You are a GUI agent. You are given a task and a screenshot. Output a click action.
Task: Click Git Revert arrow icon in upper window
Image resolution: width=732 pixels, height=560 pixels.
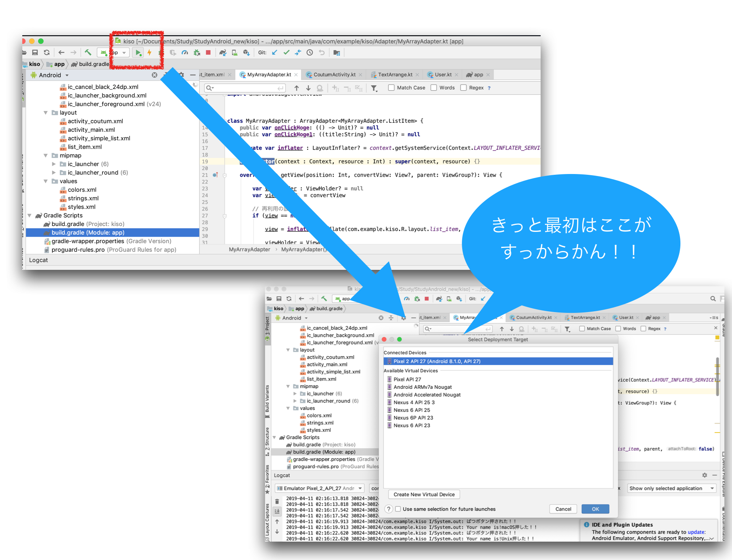coord(321,52)
